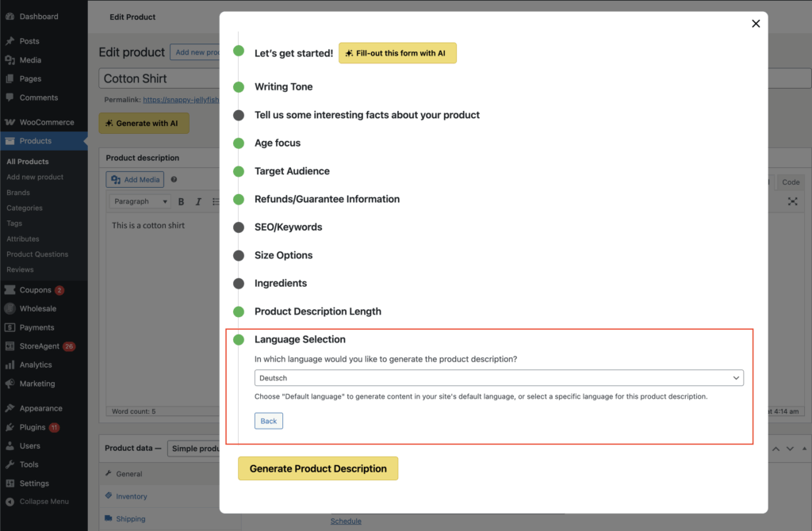The height and width of the screenshot is (531, 812).
Task: Click the Analytics chart icon
Action: coord(10,365)
